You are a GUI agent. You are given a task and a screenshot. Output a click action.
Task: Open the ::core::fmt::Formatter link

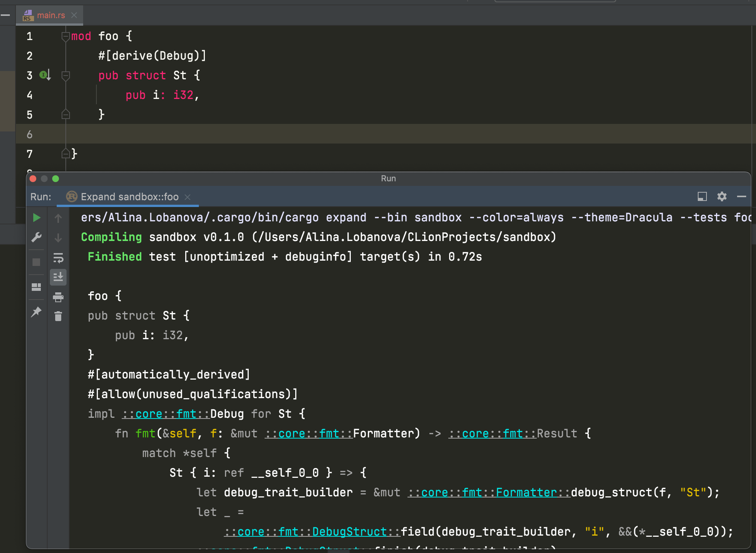pos(308,433)
